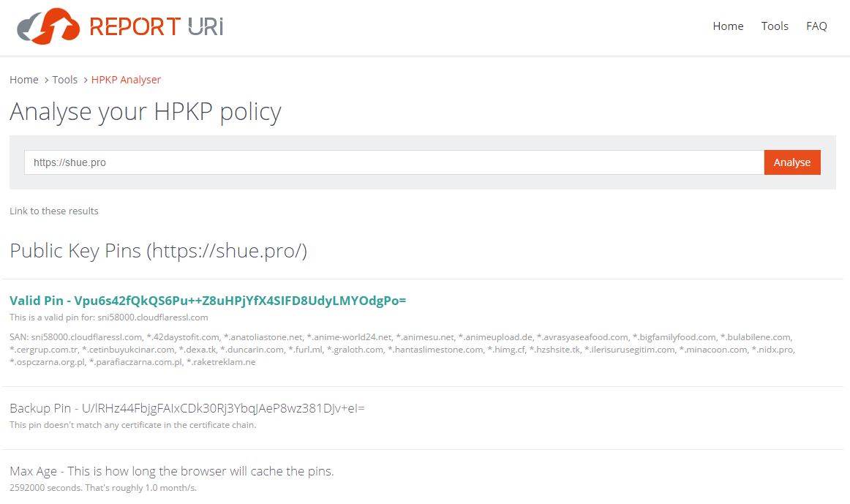
Task: Click the Home breadcrumb link
Action: [x=24, y=80]
